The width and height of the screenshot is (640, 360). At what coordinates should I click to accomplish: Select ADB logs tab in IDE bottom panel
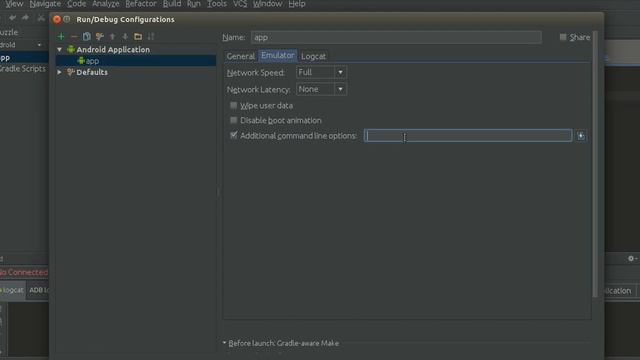tap(38, 290)
